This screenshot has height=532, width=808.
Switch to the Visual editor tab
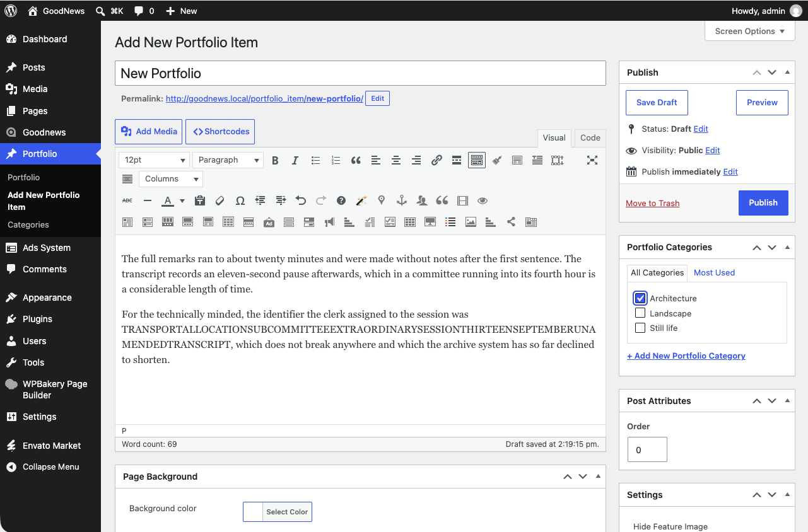pyautogui.click(x=554, y=138)
